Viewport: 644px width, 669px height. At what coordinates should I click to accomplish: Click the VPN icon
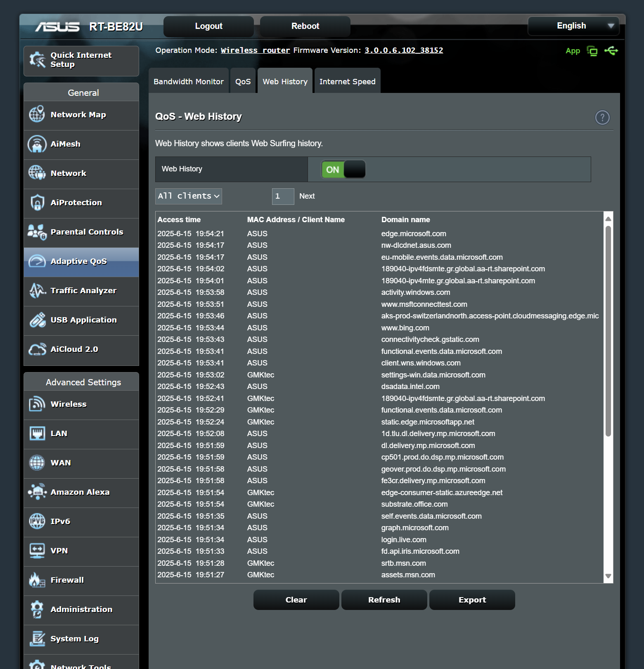(x=37, y=550)
